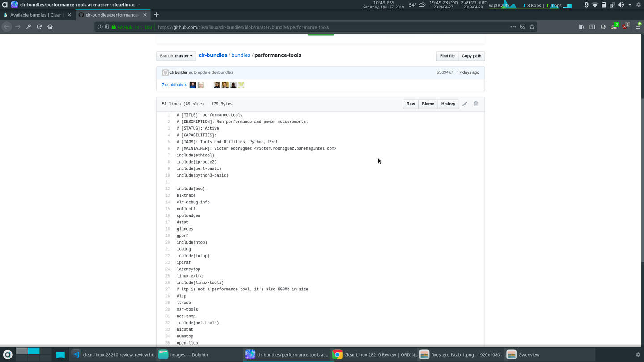Screen dimensions: 644x362
Task: Select line number 27
Action: coord(168,289)
